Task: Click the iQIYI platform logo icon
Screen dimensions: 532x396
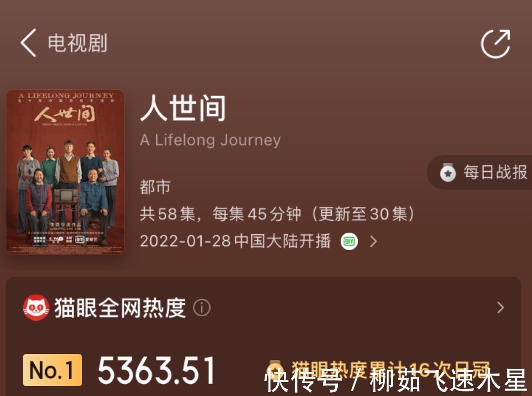Action: [x=349, y=242]
